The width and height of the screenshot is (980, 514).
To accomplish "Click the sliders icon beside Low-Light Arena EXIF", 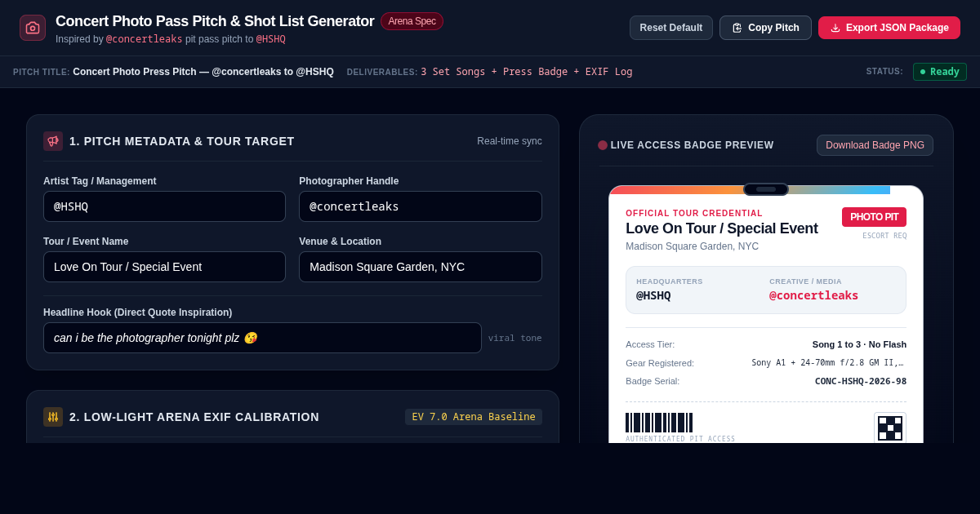I will [x=53, y=417].
